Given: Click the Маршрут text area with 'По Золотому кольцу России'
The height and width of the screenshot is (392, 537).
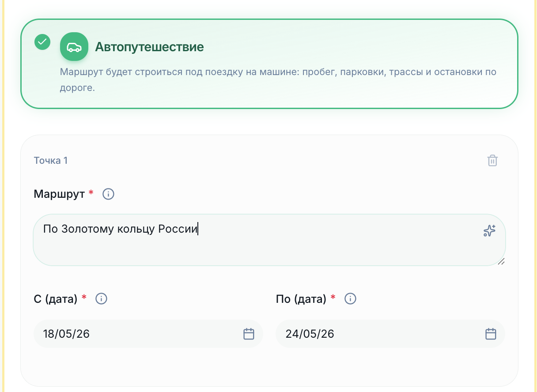Looking at the screenshot, I should 269,240.
